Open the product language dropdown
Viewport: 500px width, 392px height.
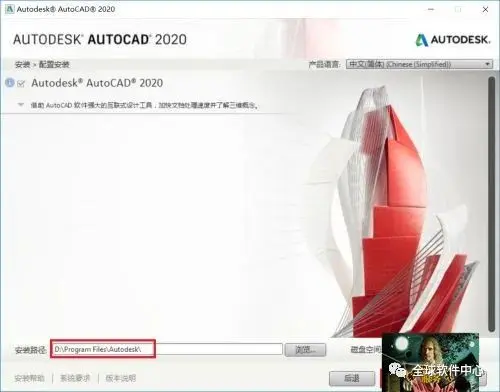point(419,64)
